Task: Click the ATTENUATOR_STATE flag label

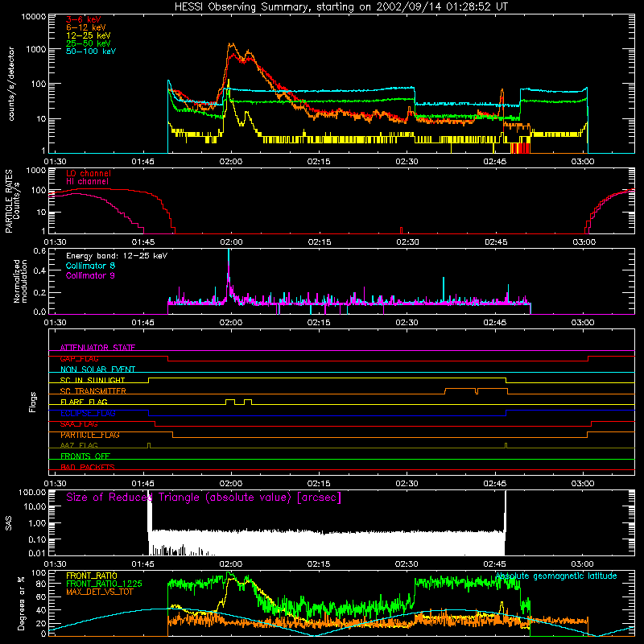Action: [x=97, y=348]
